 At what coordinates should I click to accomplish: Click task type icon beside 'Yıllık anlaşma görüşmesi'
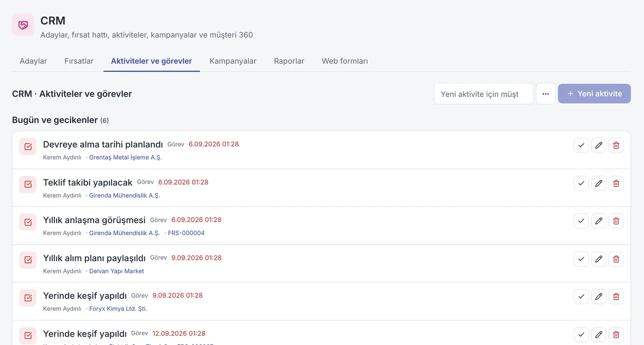(28, 222)
